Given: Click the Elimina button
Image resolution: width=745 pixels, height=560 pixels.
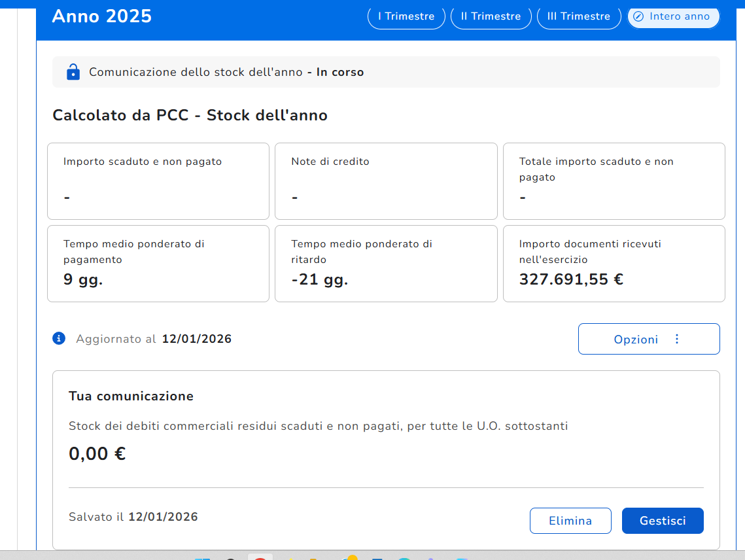Looking at the screenshot, I should click(570, 521).
